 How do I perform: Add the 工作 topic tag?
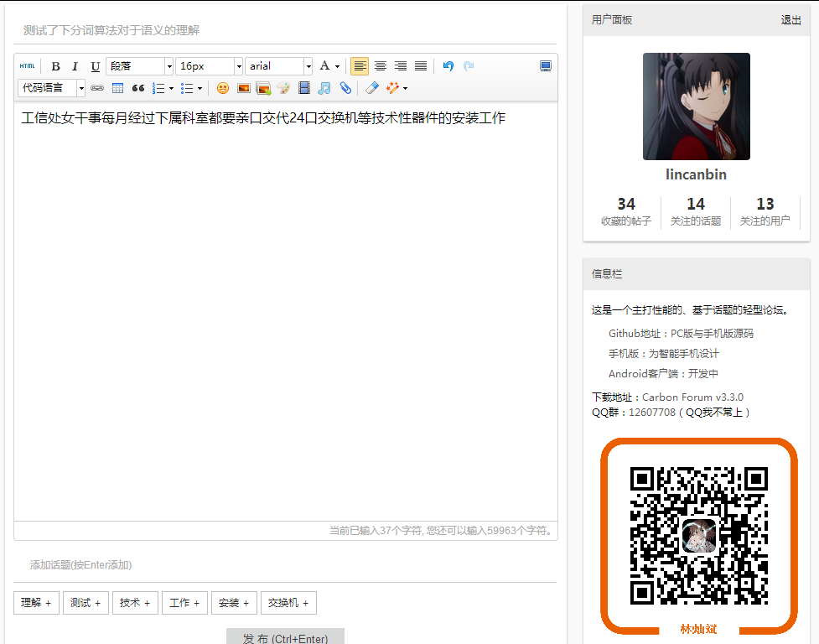pyautogui.click(x=184, y=603)
